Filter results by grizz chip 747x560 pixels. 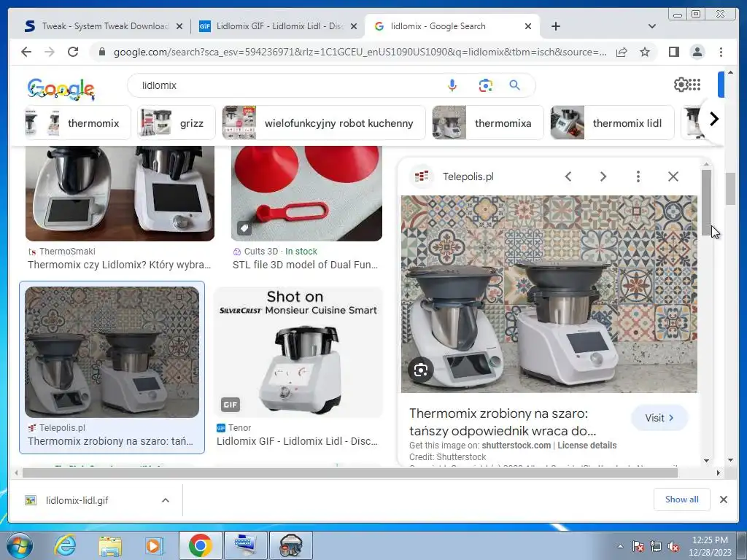pos(177,122)
